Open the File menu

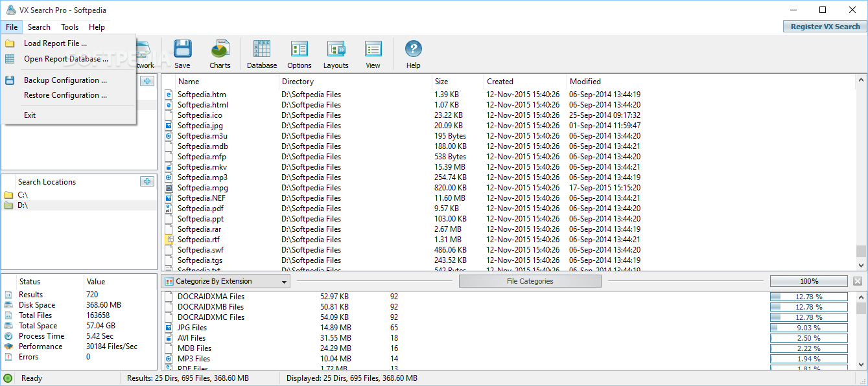(12, 27)
